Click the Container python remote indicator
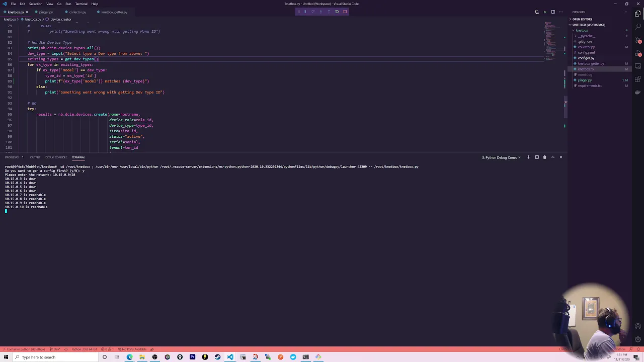This screenshot has height=362, width=644. pyautogui.click(x=23, y=349)
